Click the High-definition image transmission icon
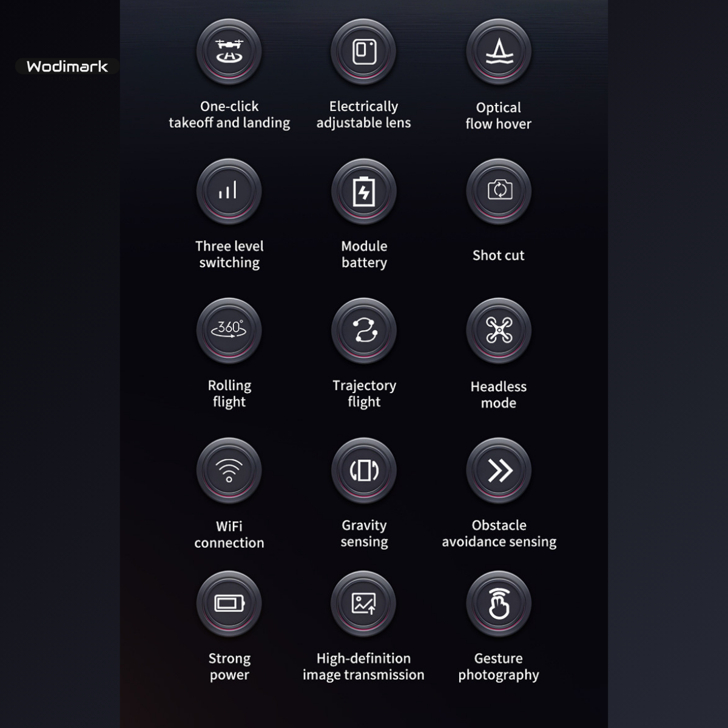This screenshot has height=728, width=728. tap(364, 604)
